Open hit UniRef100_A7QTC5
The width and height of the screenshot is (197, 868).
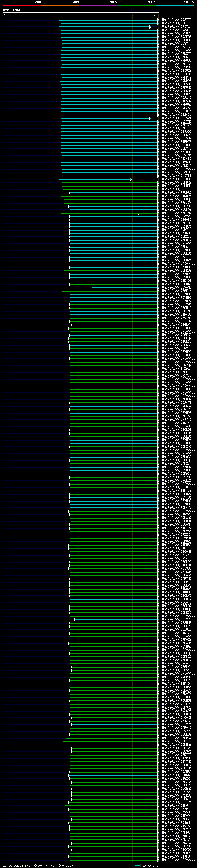(x=177, y=64)
